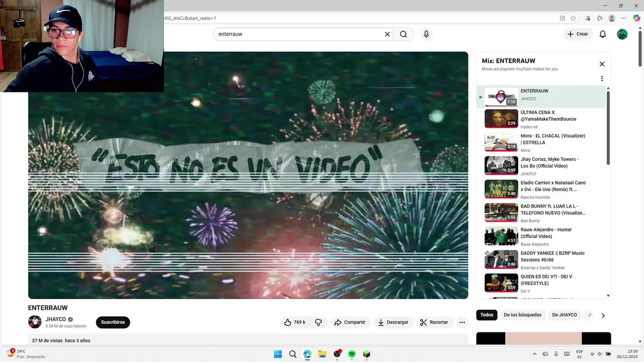This screenshot has width=644, height=362.
Task: Play Mora - EL CHACAL (Visualizer)
Action: (x=541, y=143)
